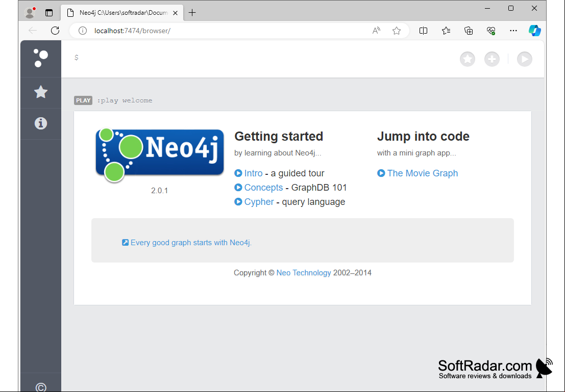This screenshot has width=565, height=392.
Task: Click the 'Getting started' heading
Action: tap(279, 137)
